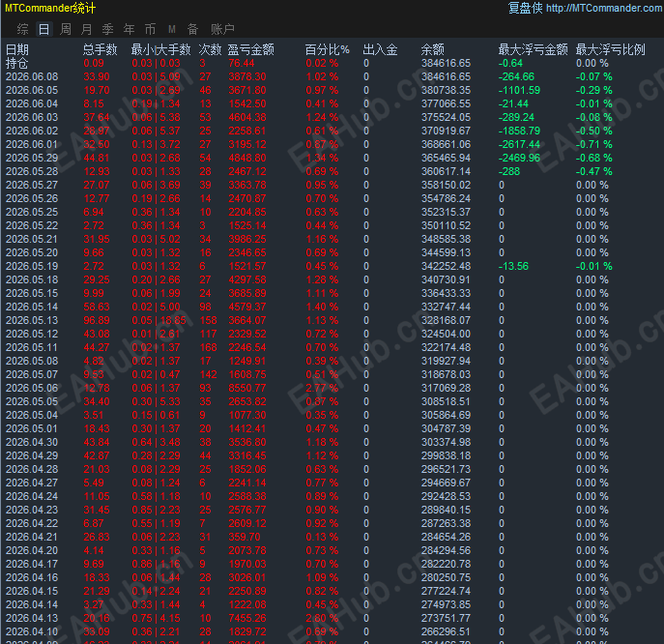Click lot range 0.64 | 3.48

(156, 442)
